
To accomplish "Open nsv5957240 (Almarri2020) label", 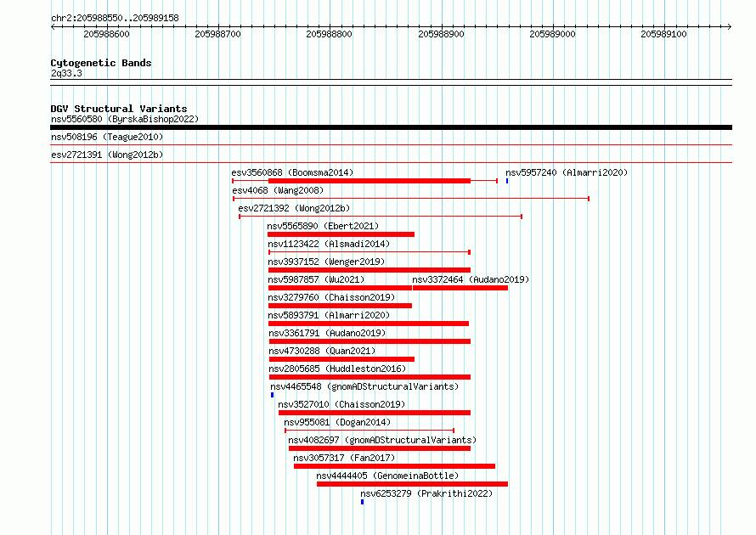I will click(567, 172).
